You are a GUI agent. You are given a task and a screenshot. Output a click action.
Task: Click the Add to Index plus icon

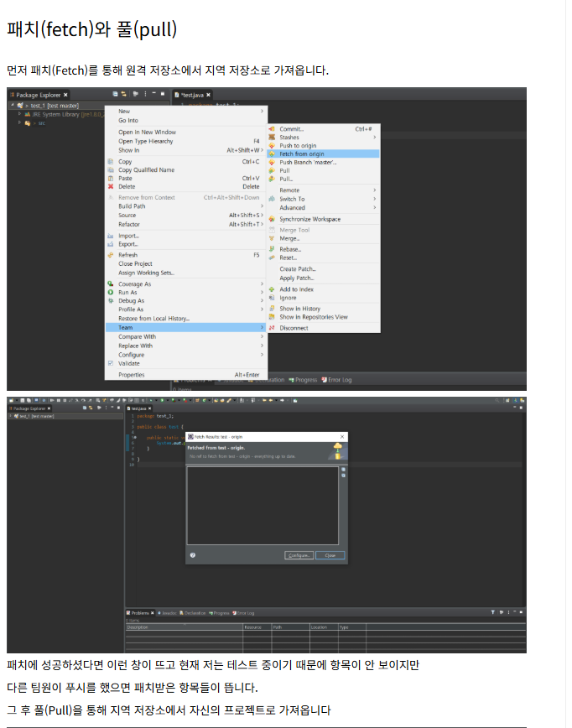[272, 289]
